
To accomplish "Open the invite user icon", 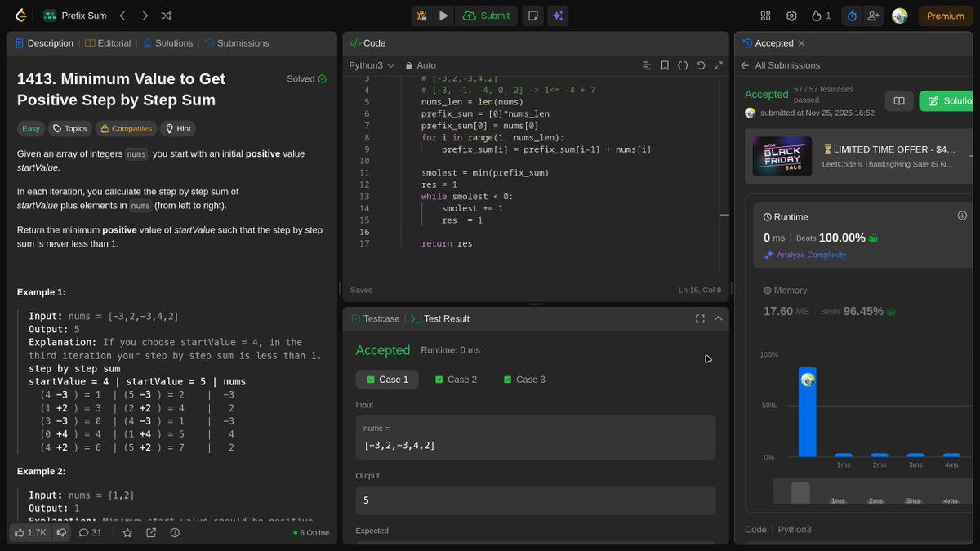I will (874, 16).
